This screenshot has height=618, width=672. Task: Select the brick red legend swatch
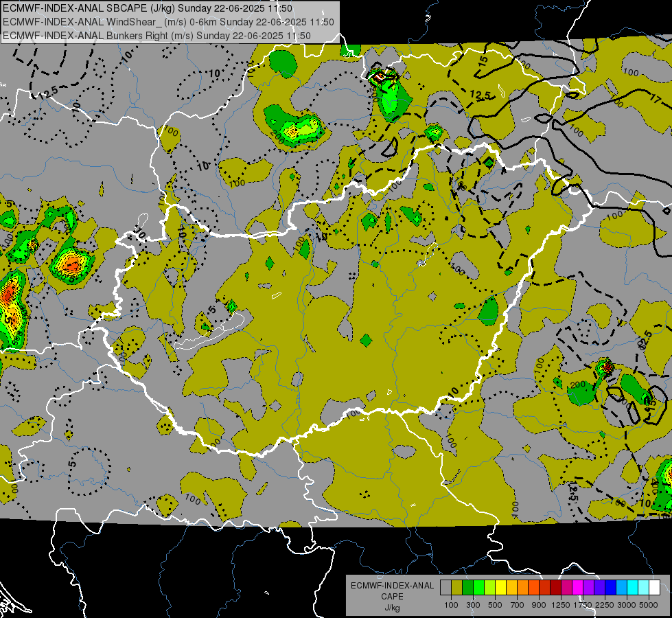click(x=545, y=588)
